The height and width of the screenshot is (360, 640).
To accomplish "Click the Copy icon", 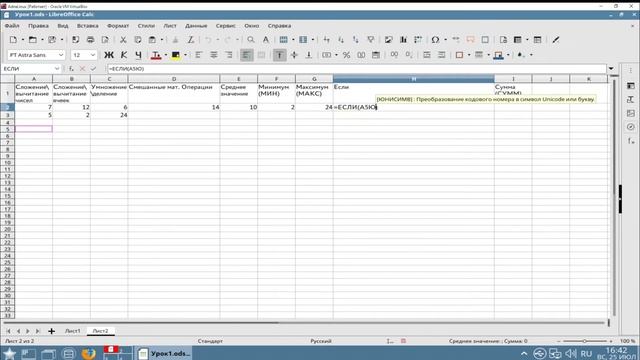I will (x=138, y=40).
